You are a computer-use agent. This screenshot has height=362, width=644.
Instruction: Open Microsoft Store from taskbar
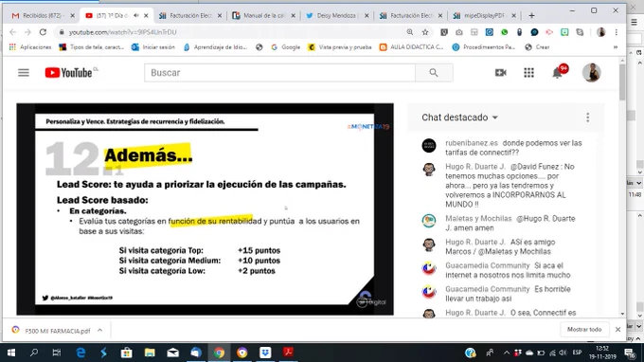click(x=127, y=353)
